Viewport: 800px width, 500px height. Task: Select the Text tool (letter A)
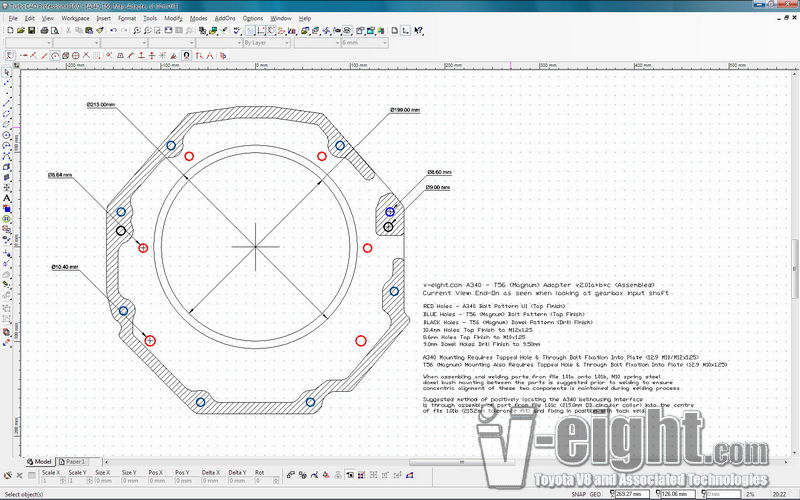[7, 197]
